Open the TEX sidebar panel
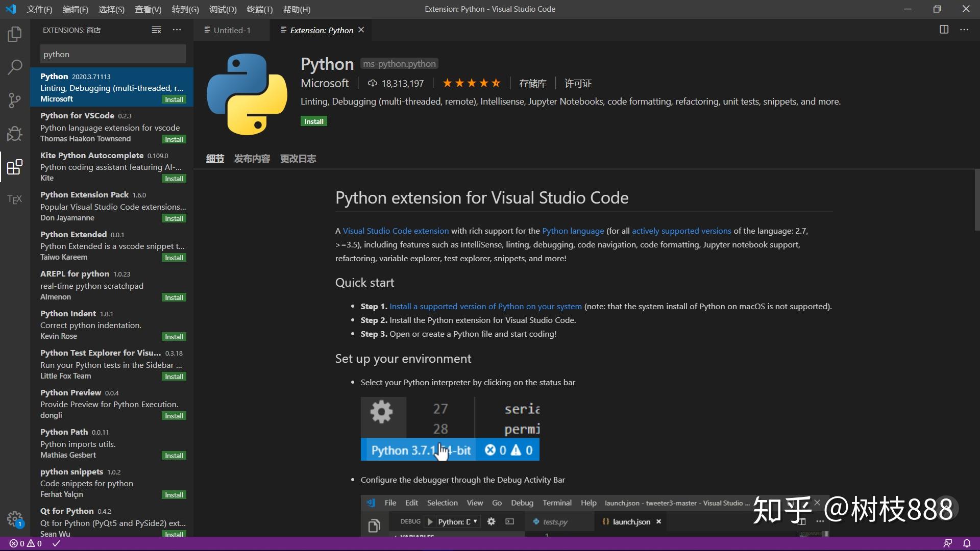Image resolution: width=980 pixels, height=551 pixels. 14,199
